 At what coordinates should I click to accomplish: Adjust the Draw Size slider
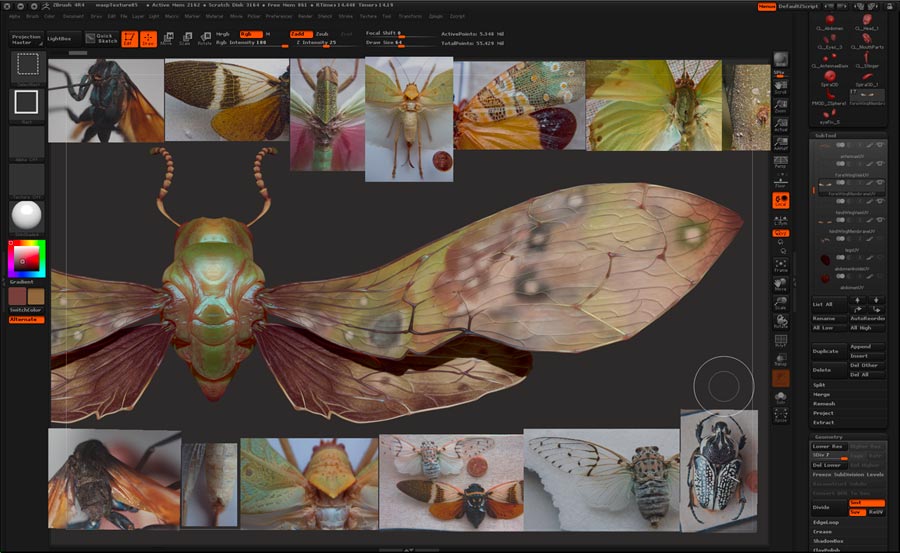[400, 43]
